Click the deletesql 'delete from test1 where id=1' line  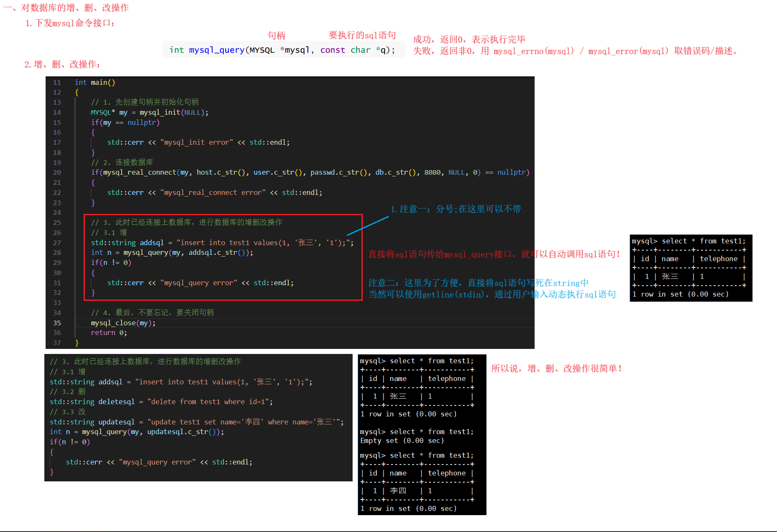pos(161,402)
